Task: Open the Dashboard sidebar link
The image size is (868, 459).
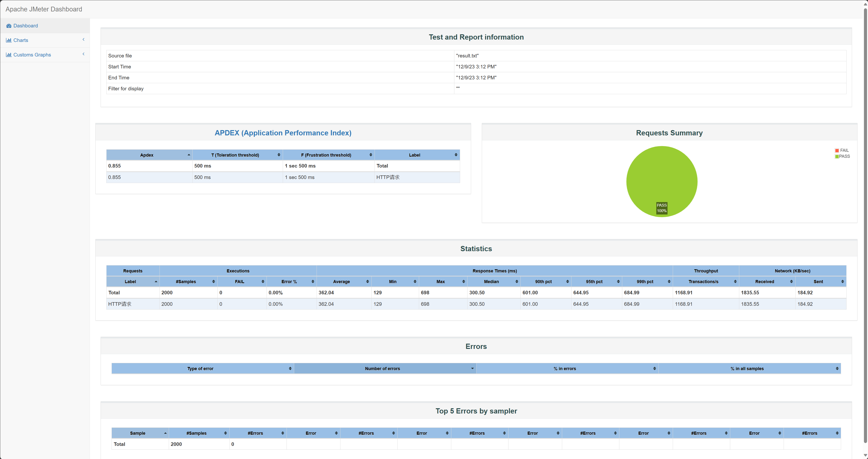Action: [26, 25]
